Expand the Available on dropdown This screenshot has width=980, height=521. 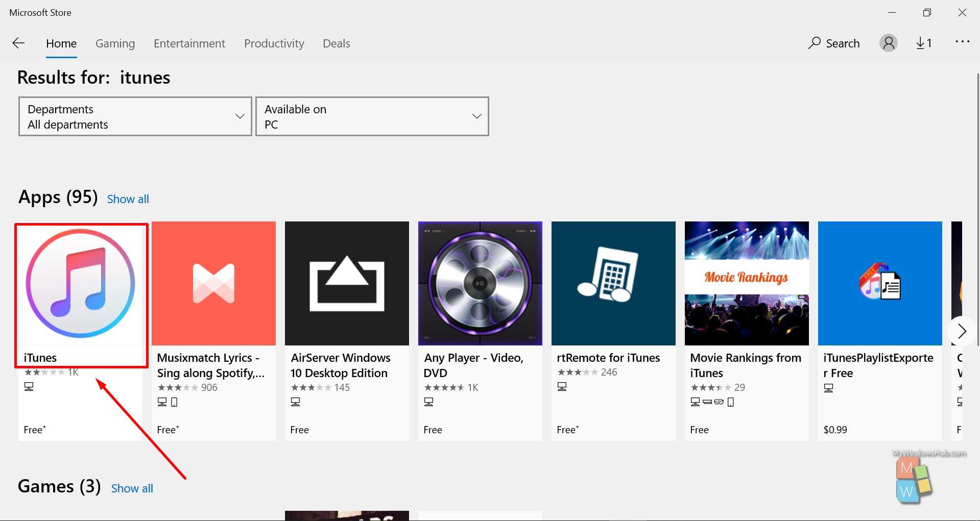coord(372,116)
